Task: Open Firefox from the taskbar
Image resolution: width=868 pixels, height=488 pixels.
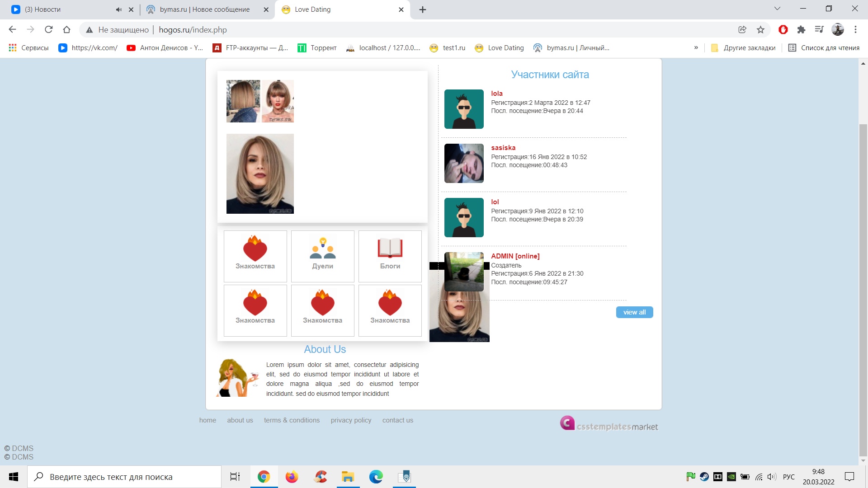Action: 292,477
